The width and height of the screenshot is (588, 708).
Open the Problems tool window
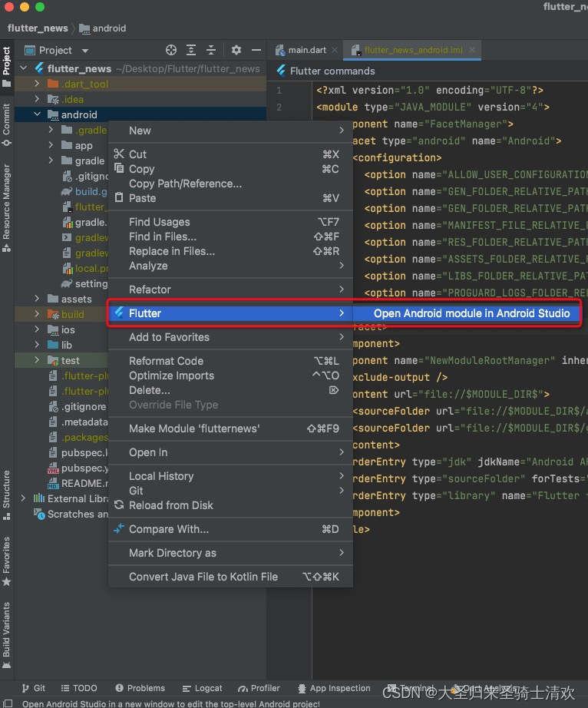(140, 688)
